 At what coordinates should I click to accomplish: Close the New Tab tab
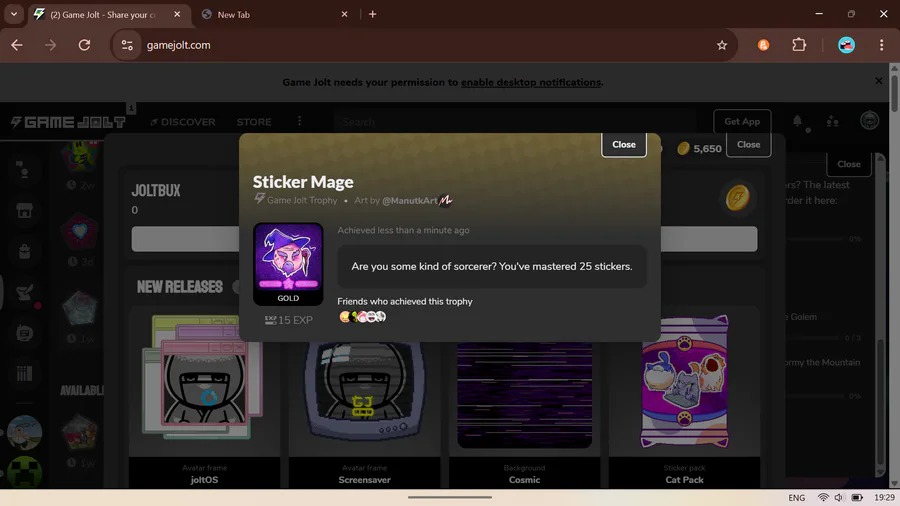tap(344, 14)
